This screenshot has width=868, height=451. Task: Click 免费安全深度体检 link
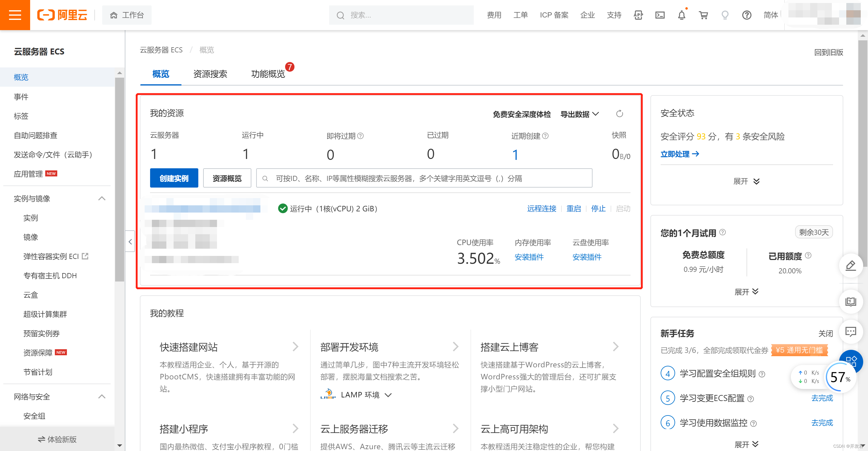tap(522, 114)
